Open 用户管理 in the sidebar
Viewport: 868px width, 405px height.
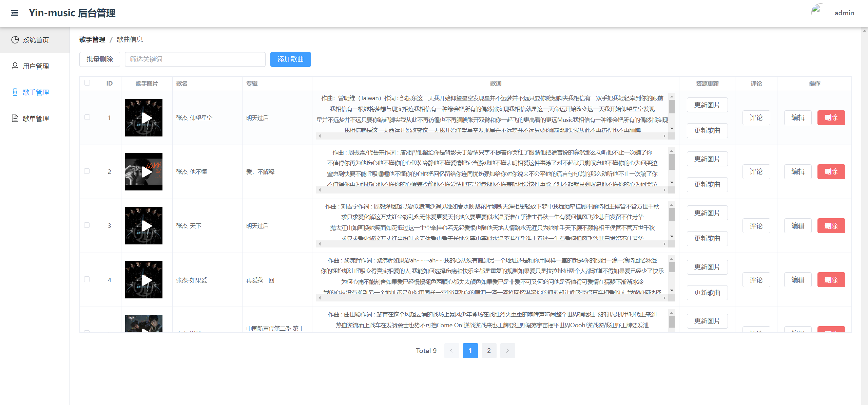coord(35,66)
